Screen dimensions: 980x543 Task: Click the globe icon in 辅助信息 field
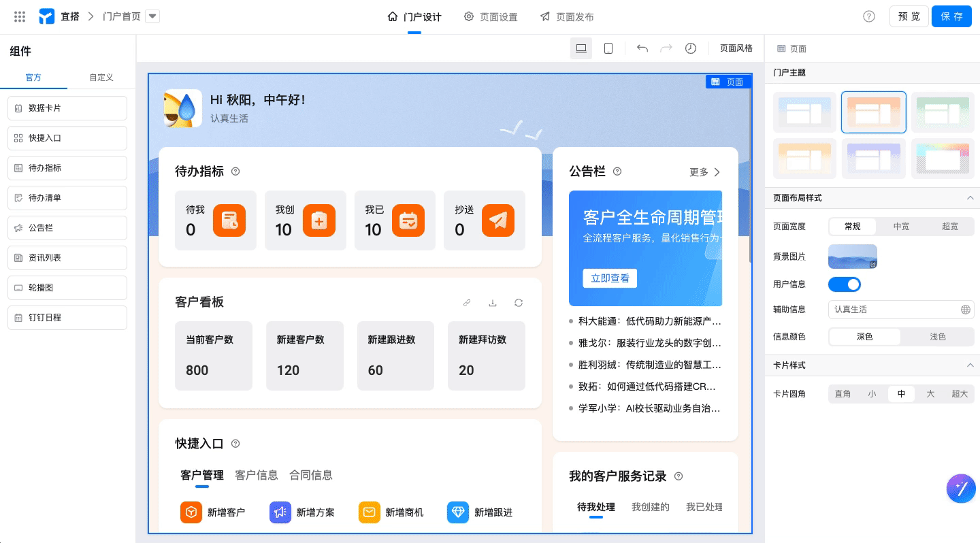pos(966,310)
